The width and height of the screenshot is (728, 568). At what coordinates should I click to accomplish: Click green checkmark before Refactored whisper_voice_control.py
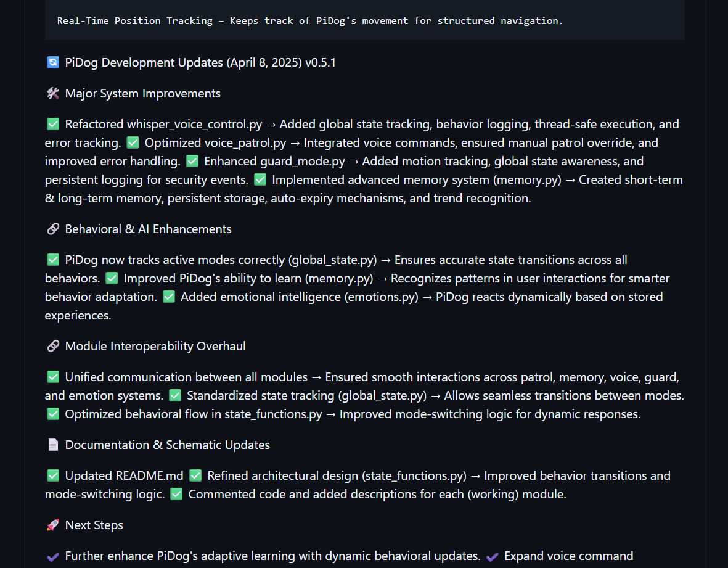(53, 124)
